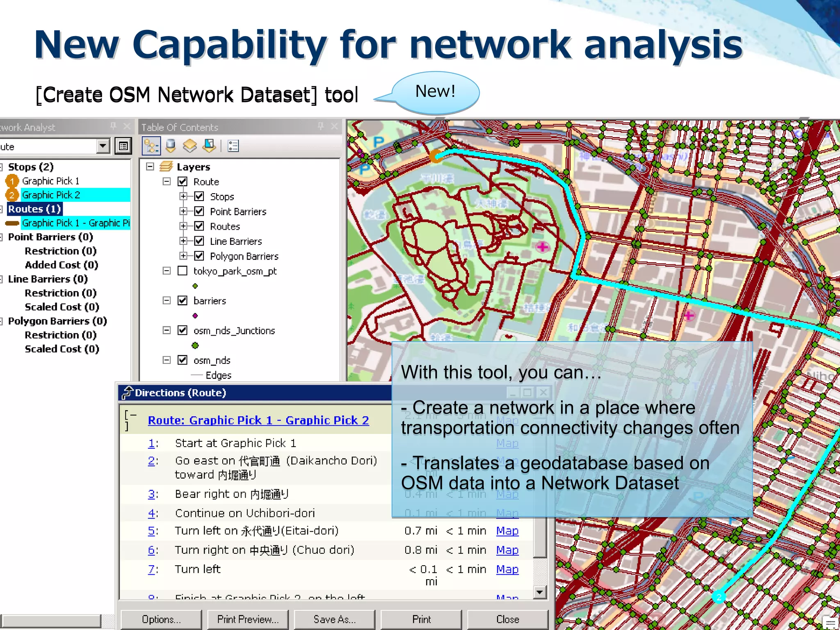Click the Layers group icon
Image resolution: width=840 pixels, height=630 pixels.
click(x=166, y=167)
